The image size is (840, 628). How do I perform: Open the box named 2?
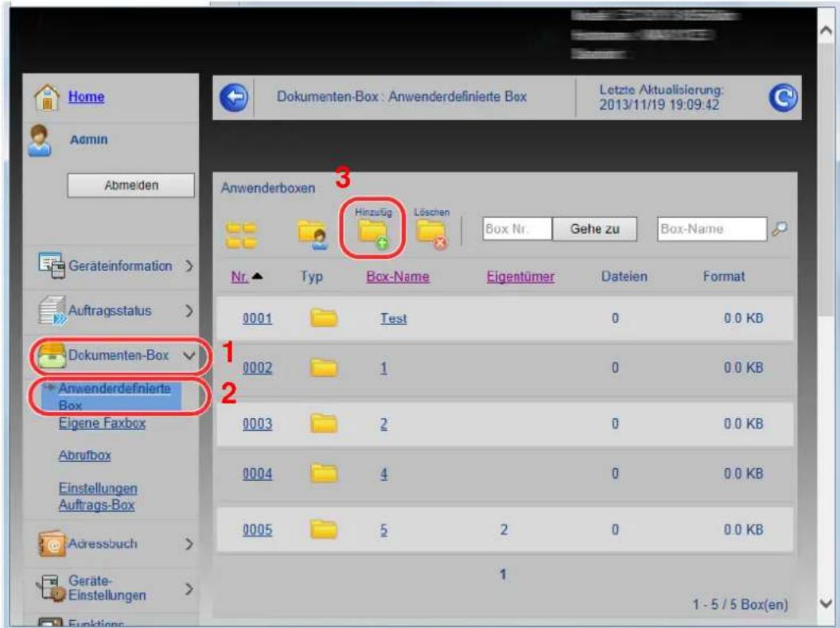383,424
